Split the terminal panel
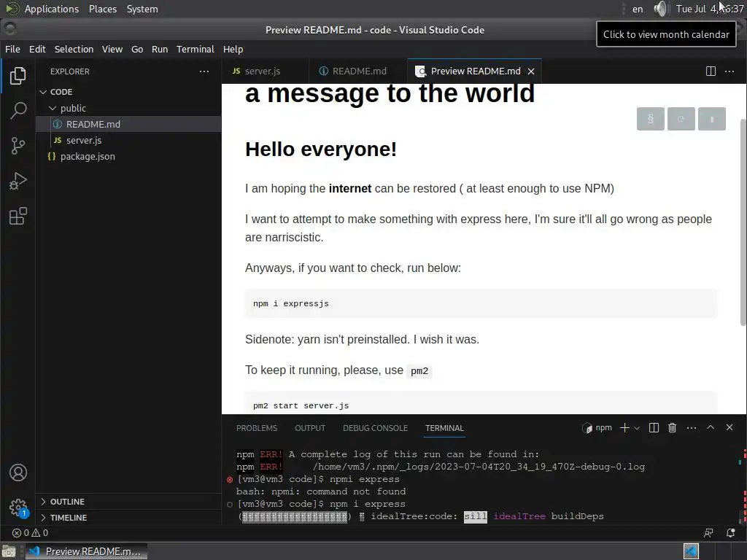This screenshot has width=747, height=560. coord(654,428)
